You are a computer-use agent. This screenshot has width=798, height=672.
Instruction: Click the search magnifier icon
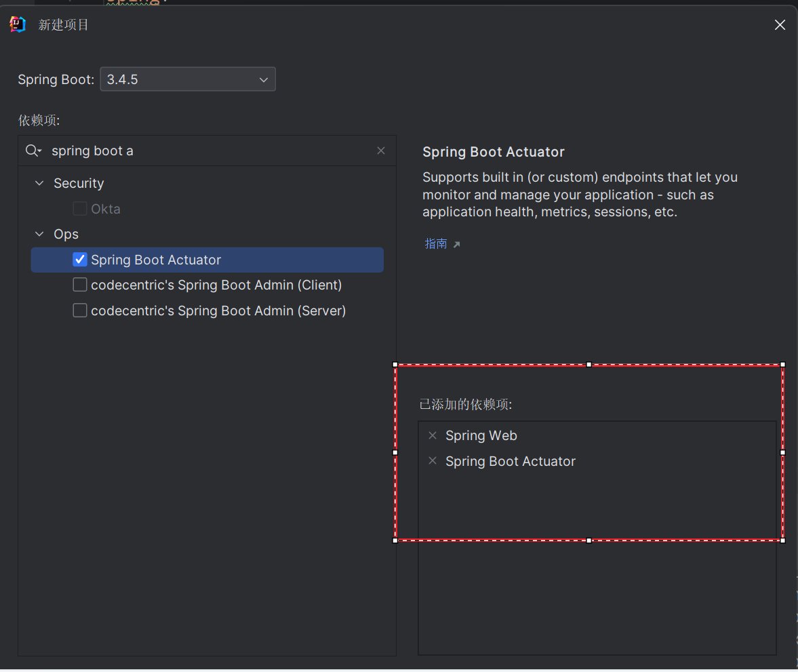click(33, 151)
